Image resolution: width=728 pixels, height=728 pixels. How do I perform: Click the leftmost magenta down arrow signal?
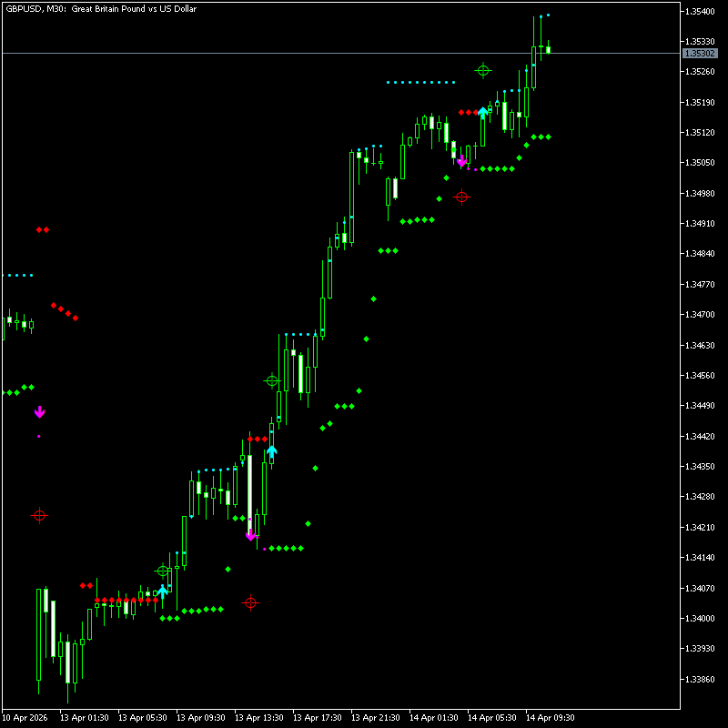[x=39, y=412]
